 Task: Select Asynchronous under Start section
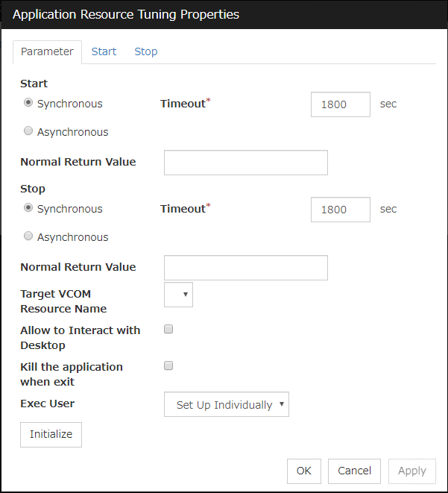[29, 131]
